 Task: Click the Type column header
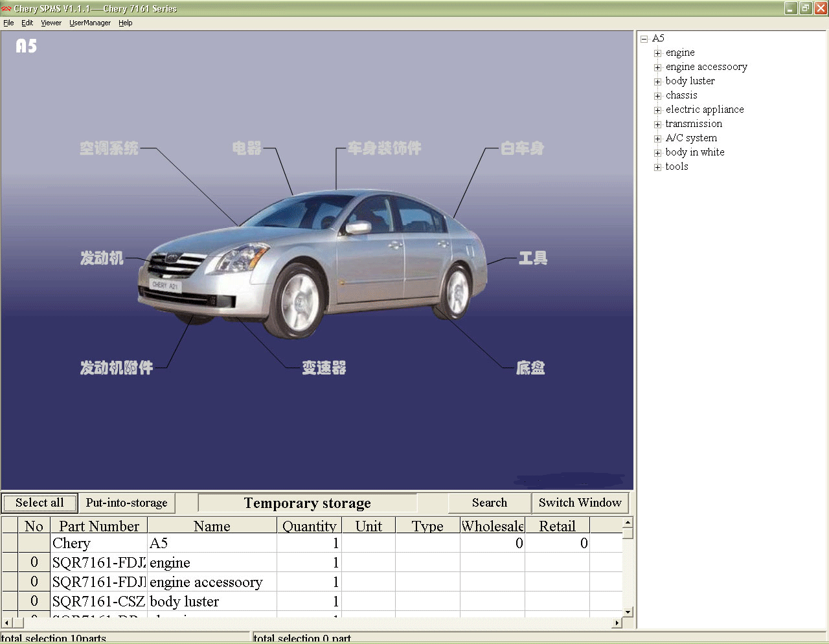(427, 525)
